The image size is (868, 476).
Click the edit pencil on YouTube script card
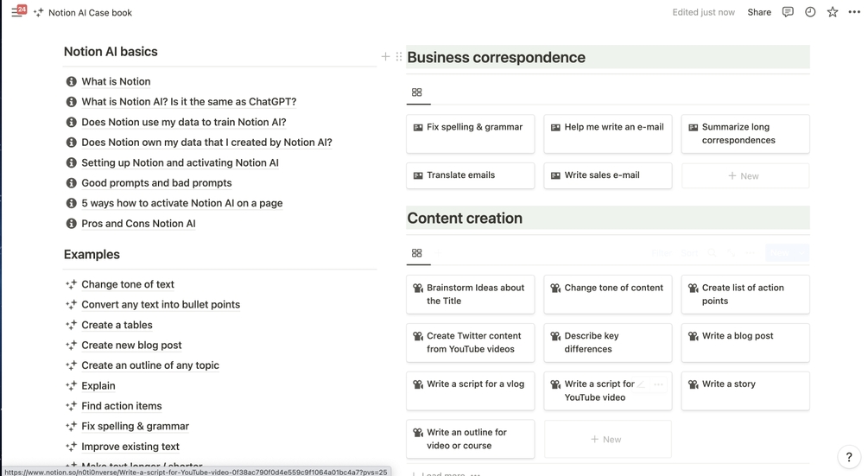(641, 384)
